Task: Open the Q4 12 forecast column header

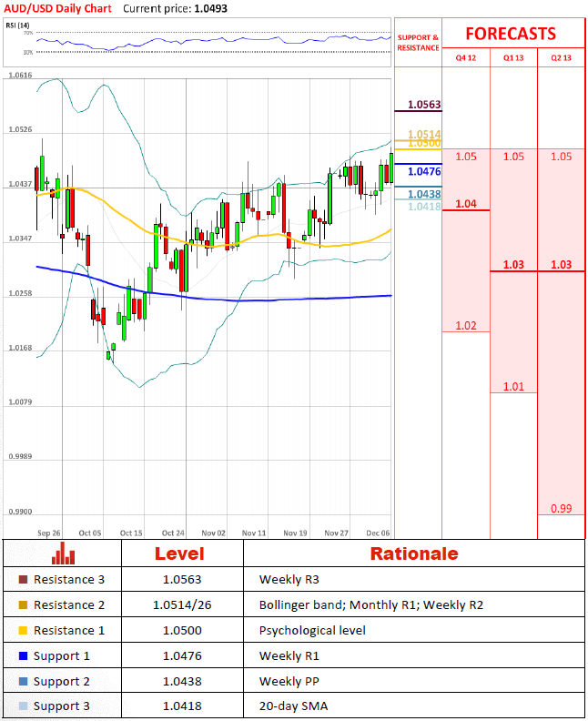Action: tap(466, 56)
